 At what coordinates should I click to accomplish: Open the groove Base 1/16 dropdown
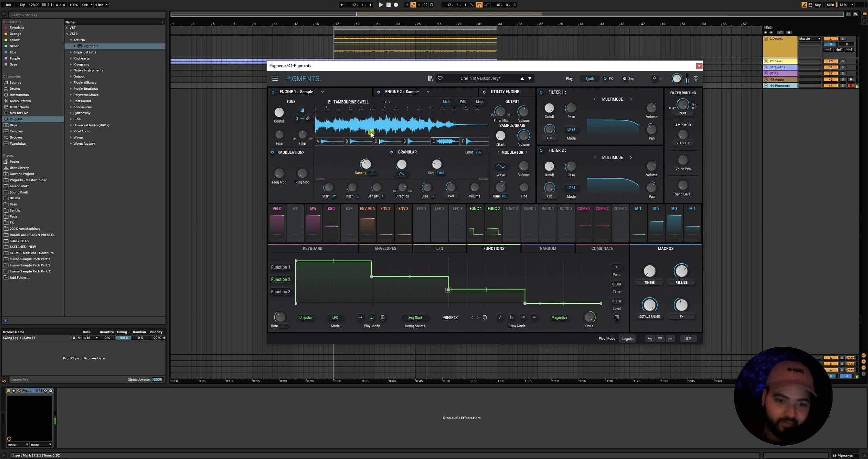pos(90,338)
